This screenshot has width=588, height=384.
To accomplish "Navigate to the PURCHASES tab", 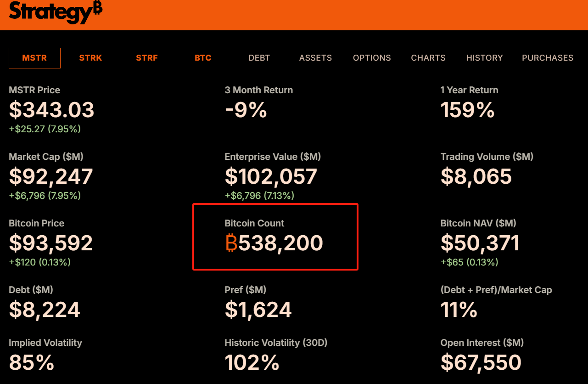I will coord(548,58).
